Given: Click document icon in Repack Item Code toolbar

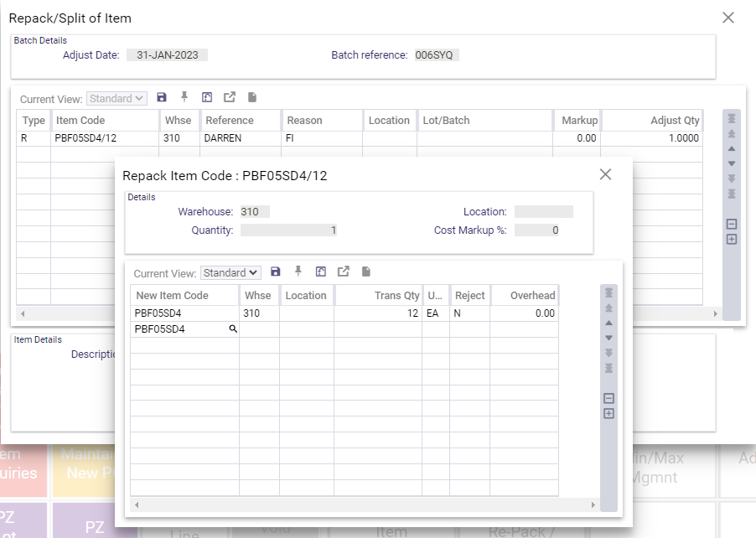Looking at the screenshot, I should pyautogui.click(x=366, y=272).
